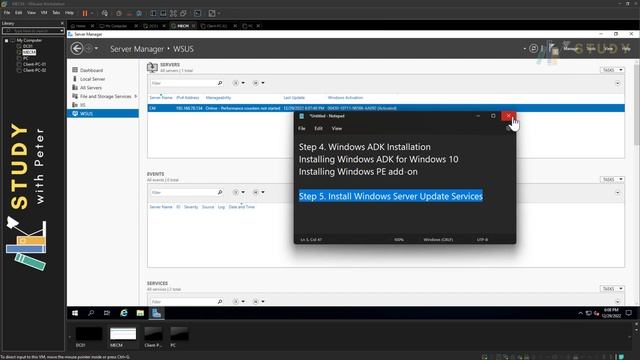Close the VMware Library panel

coord(62,23)
